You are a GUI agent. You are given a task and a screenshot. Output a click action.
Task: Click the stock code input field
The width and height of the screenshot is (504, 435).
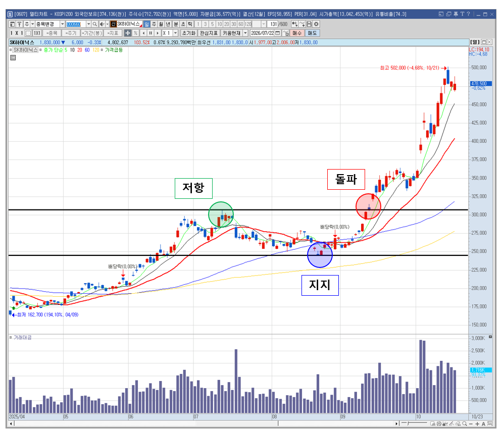[76, 24]
